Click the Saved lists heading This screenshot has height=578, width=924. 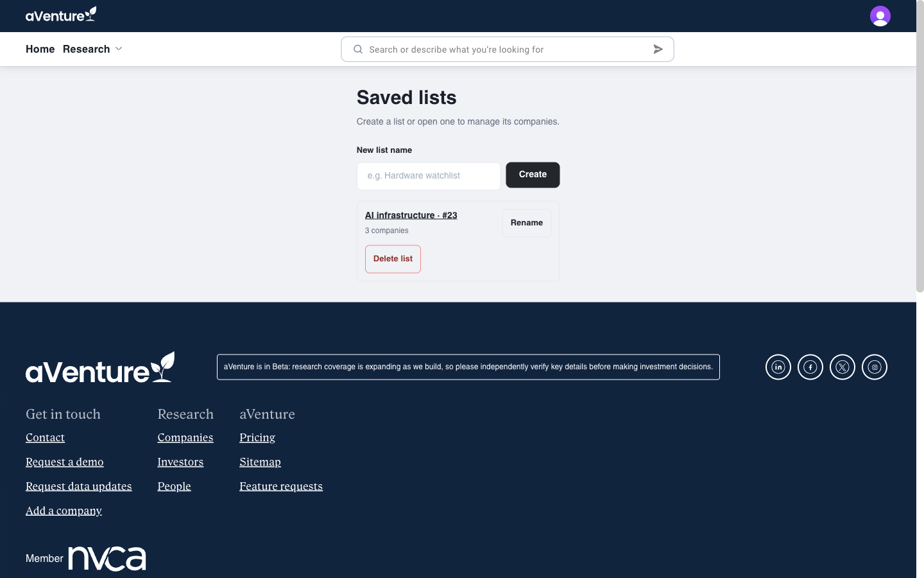(407, 98)
